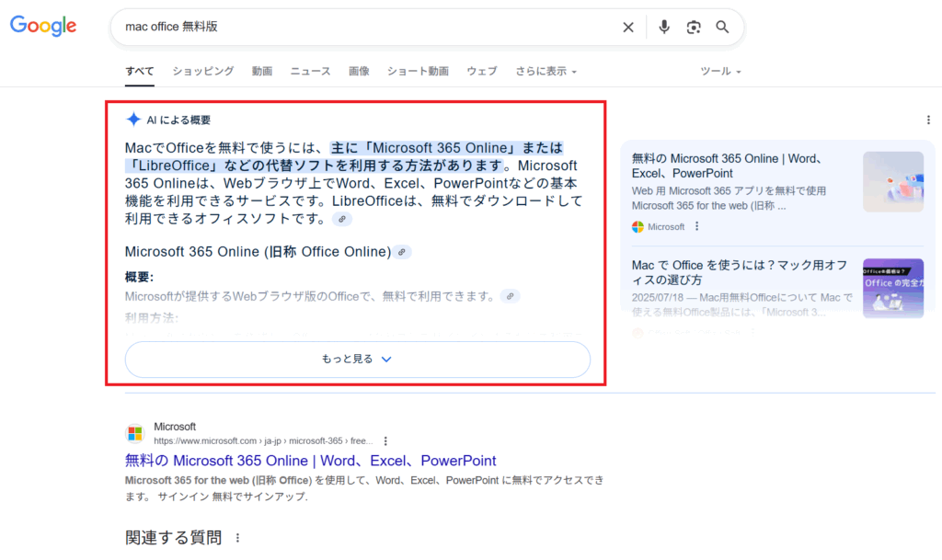942x560 pixels.
Task: Switch to the ウェブ tab
Action: [x=482, y=71]
